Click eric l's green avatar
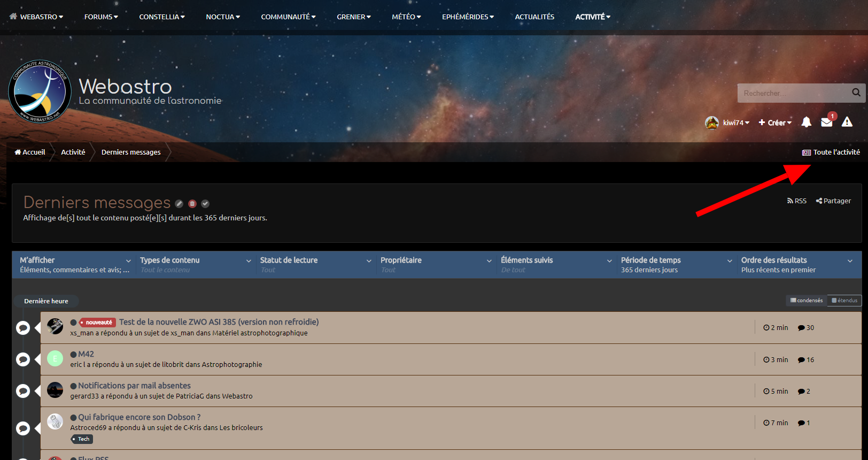 click(55, 358)
